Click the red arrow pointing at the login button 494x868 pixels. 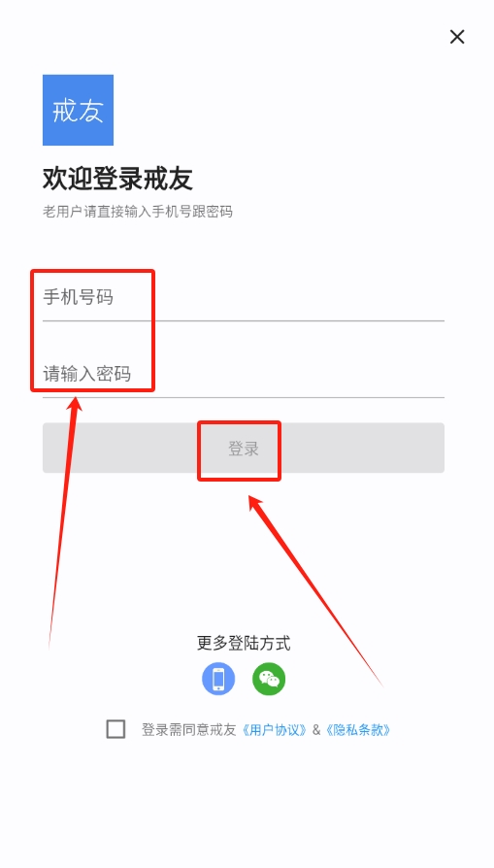tap(315, 590)
